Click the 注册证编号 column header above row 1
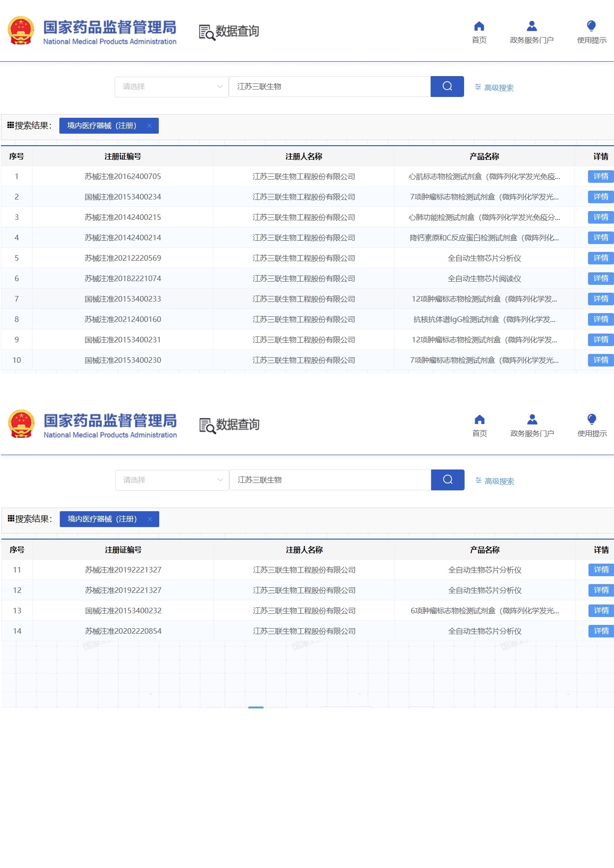614x868 pixels. click(123, 156)
